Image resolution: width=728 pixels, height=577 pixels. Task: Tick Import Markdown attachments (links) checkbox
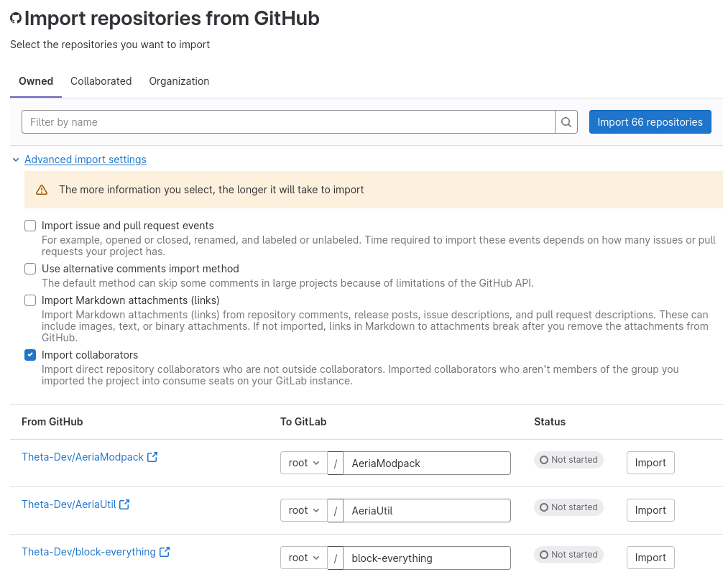[30, 300]
